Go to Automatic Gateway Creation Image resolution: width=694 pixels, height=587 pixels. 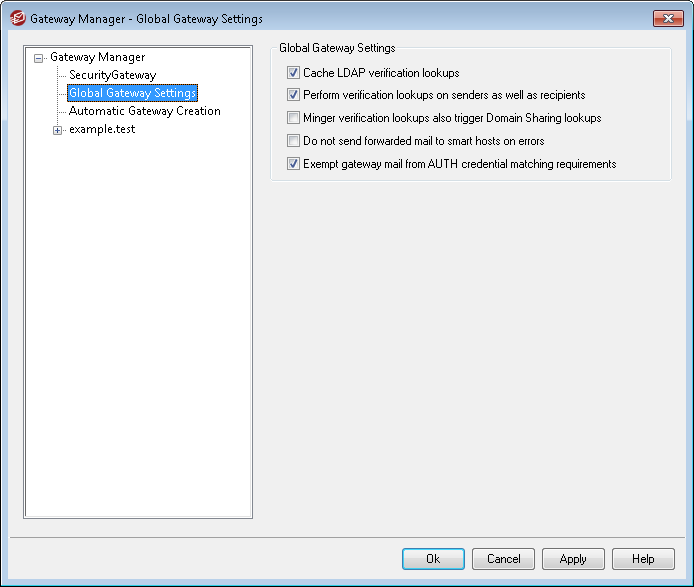click(144, 111)
